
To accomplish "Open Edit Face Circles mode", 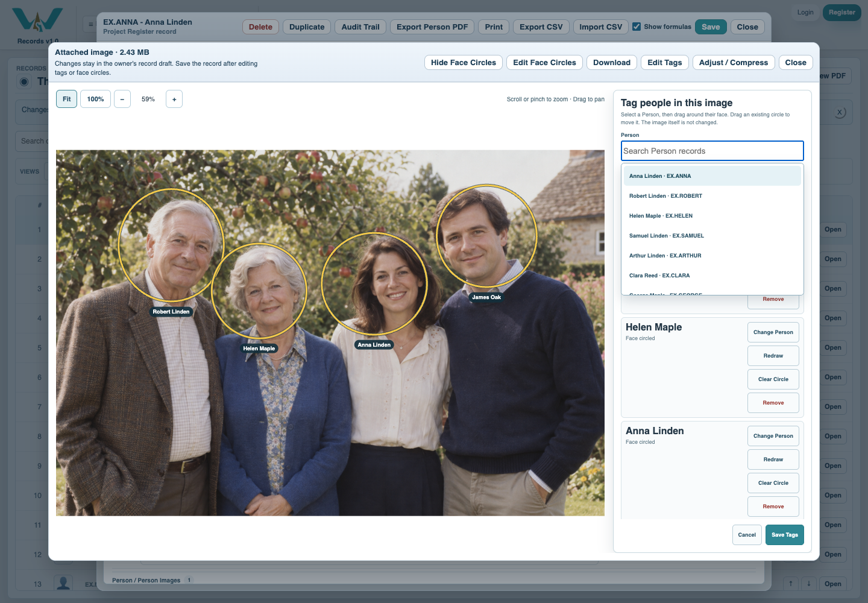I will point(545,63).
